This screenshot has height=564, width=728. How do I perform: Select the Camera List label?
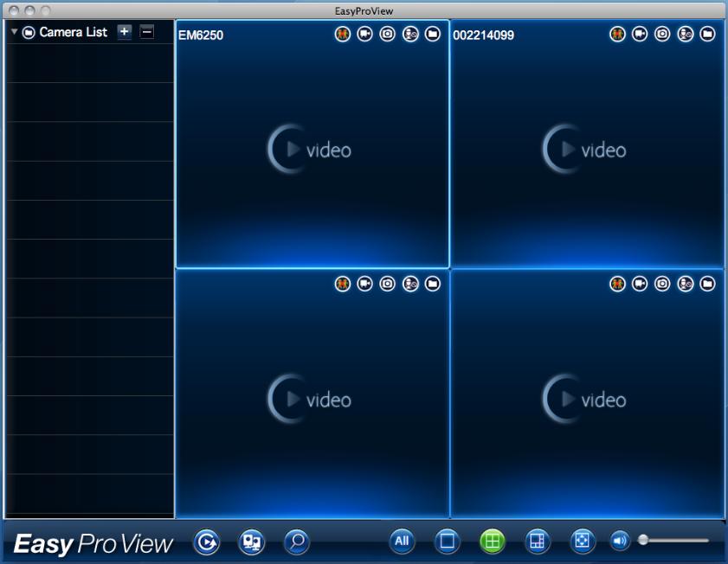click(74, 32)
